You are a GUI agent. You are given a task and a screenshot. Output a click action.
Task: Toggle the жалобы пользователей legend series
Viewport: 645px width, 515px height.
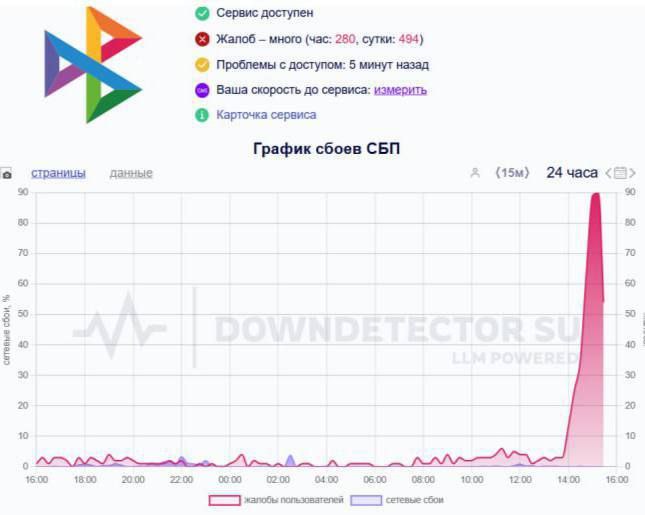click(276, 500)
